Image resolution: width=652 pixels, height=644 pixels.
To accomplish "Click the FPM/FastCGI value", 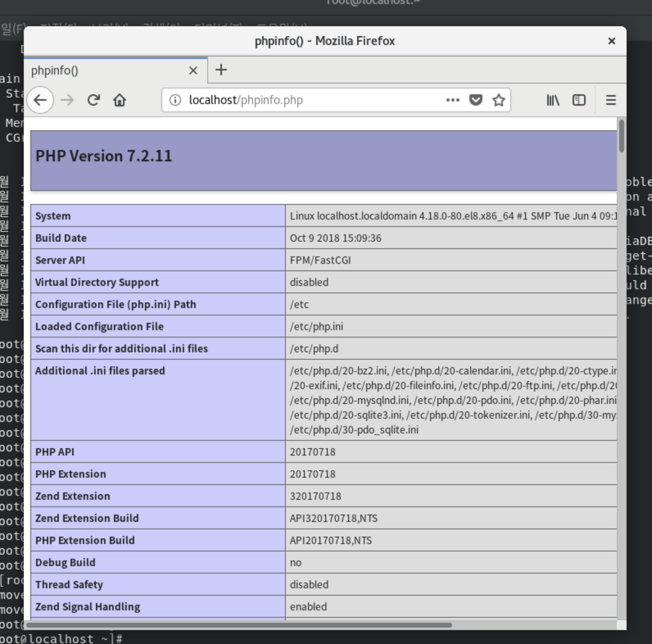I will pyautogui.click(x=320, y=260).
